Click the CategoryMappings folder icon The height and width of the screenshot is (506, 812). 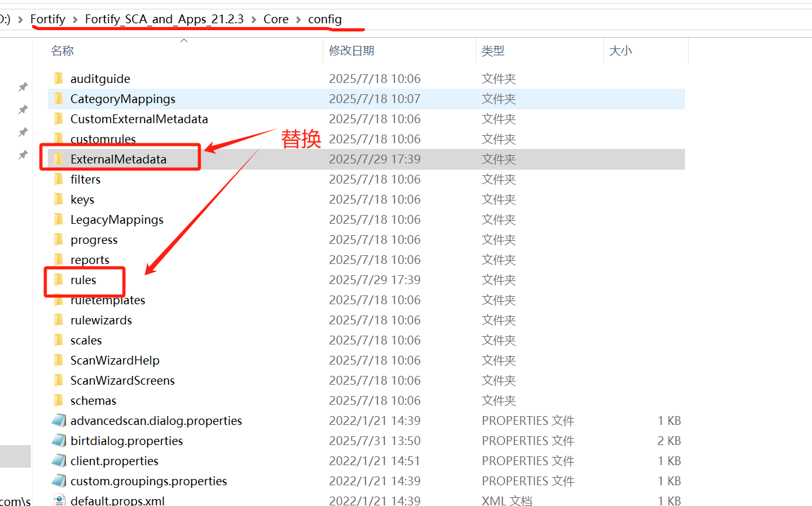(58, 99)
